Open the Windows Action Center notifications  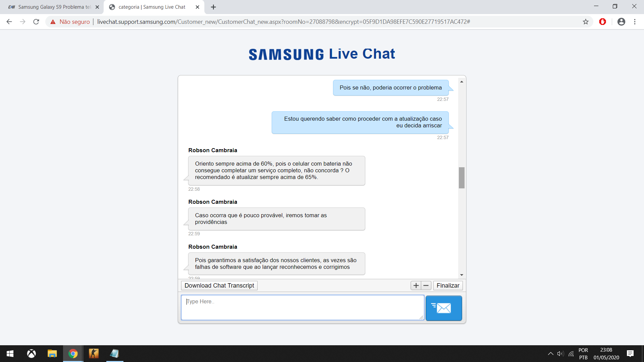[x=630, y=354]
